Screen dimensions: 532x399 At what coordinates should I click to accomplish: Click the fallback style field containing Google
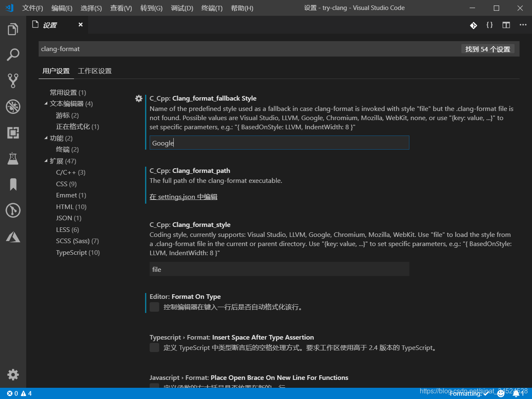tap(279, 143)
